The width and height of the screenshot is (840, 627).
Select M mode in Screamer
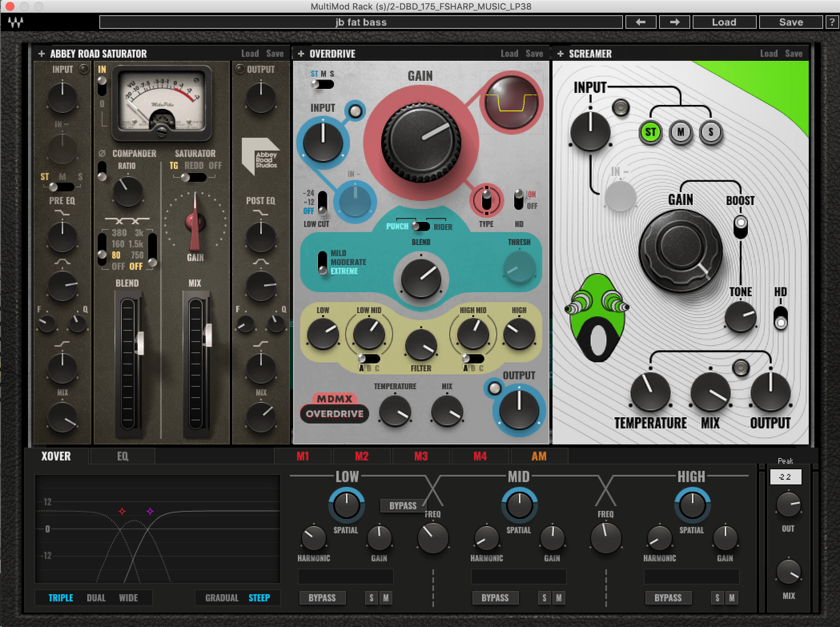pyautogui.click(x=681, y=132)
